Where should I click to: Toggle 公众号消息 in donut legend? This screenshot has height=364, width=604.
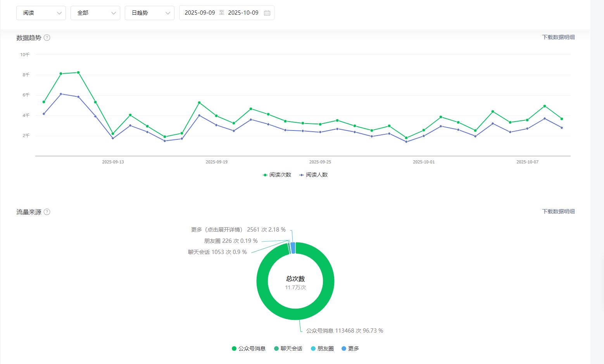(249, 349)
